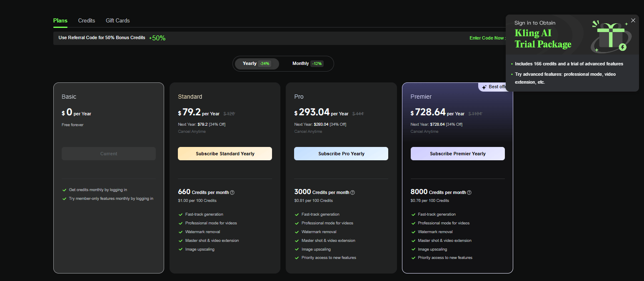Viewport: 644px width, 281px height.
Task: Click the $0 per Year price
Action: click(76, 112)
